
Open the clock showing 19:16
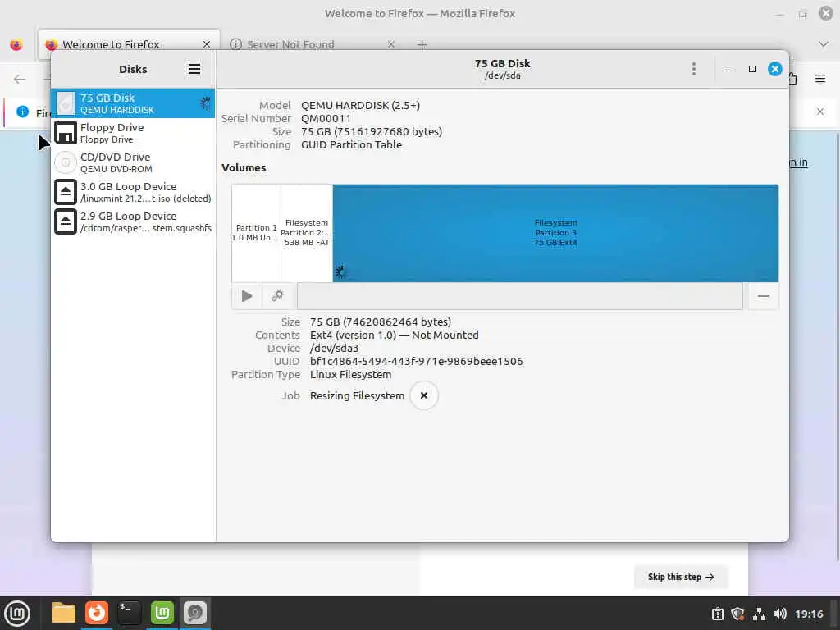(x=809, y=614)
